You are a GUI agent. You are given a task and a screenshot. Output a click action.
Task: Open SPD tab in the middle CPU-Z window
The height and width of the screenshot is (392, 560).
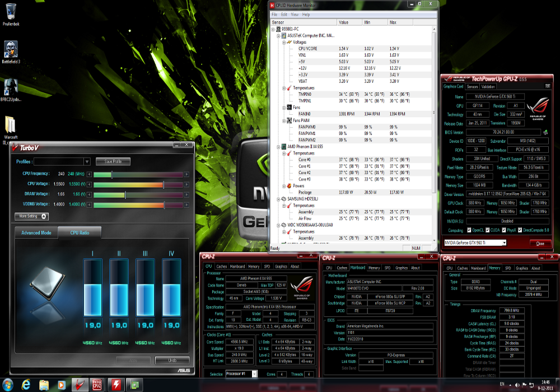point(388,268)
